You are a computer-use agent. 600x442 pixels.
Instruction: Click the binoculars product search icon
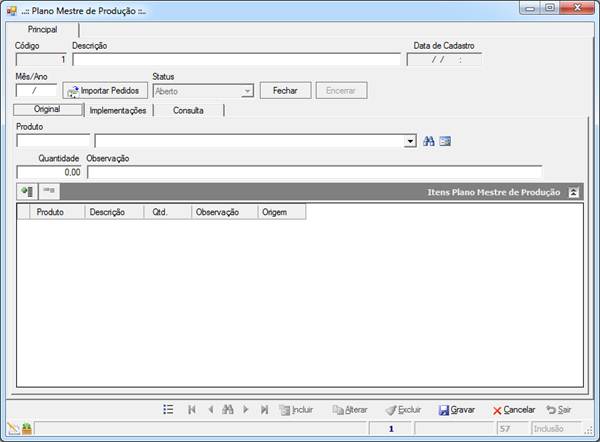[429, 141]
